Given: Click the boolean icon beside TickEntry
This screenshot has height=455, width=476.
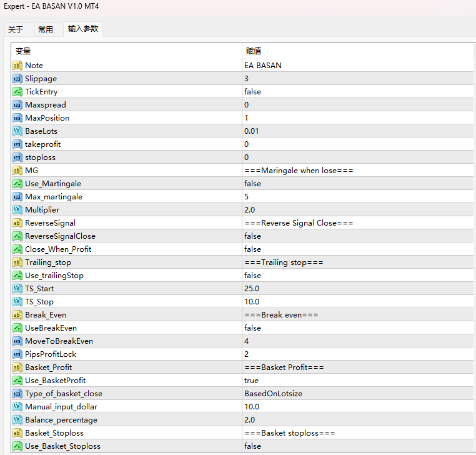Looking at the screenshot, I should click(x=17, y=92).
